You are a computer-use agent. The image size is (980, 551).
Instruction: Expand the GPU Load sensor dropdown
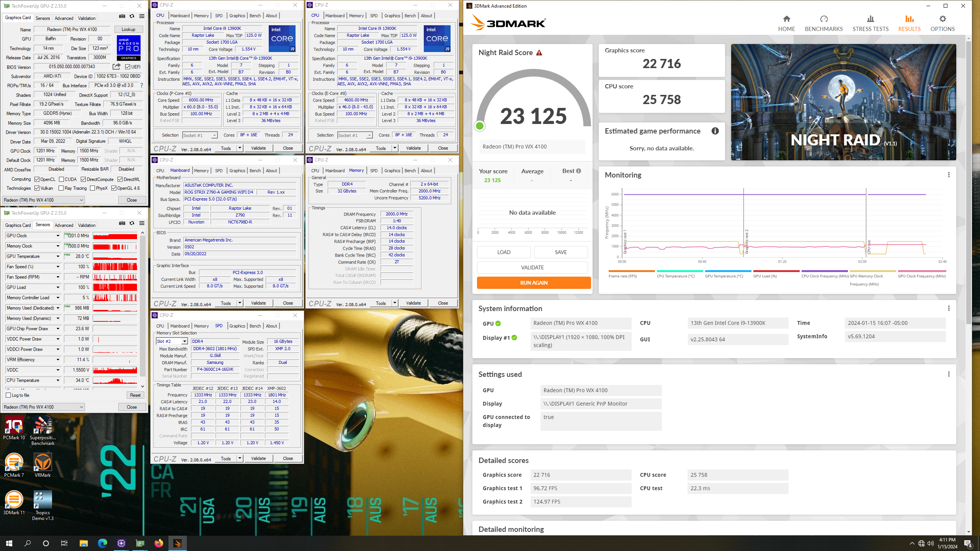pos(58,287)
